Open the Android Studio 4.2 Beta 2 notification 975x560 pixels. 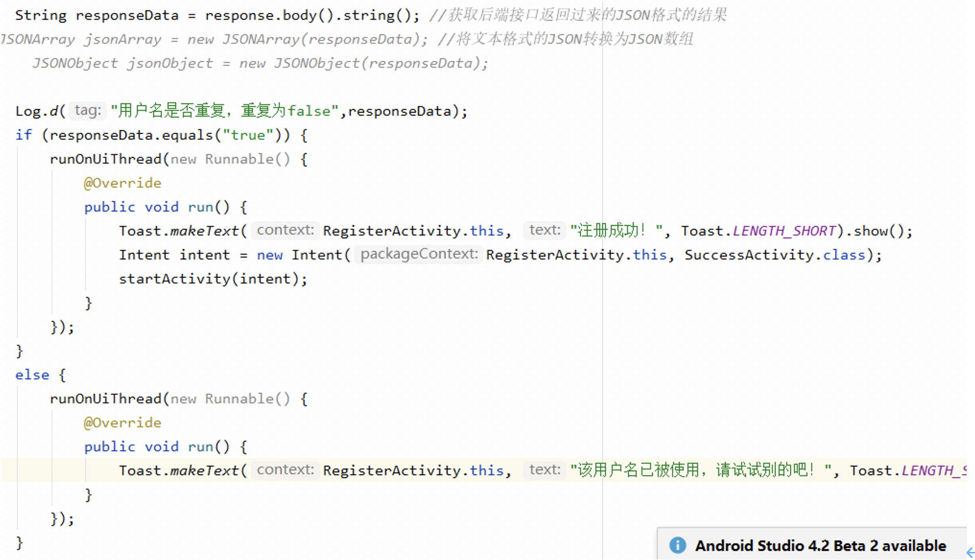pos(820,545)
